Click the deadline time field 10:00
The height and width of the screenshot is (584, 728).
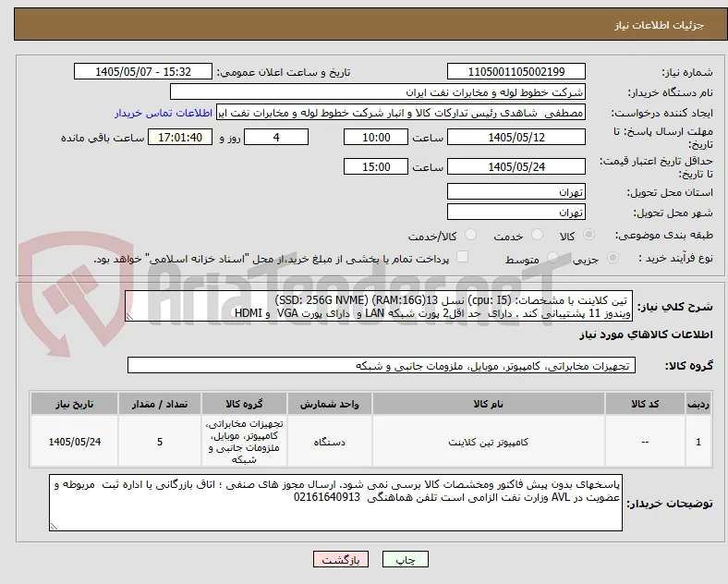pos(376,137)
